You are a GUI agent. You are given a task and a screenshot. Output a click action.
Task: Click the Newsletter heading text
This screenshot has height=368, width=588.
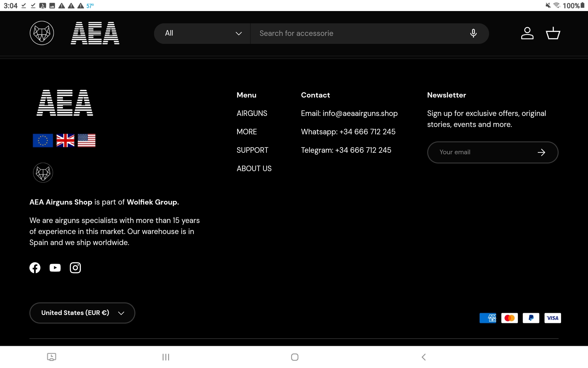coord(447,95)
